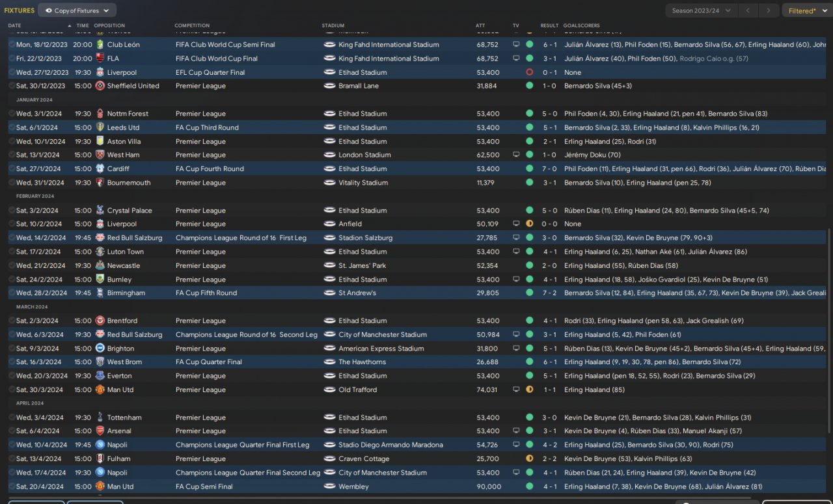Click green win indicator for Cardiff match

pyautogui.click(x=529, y=168)
